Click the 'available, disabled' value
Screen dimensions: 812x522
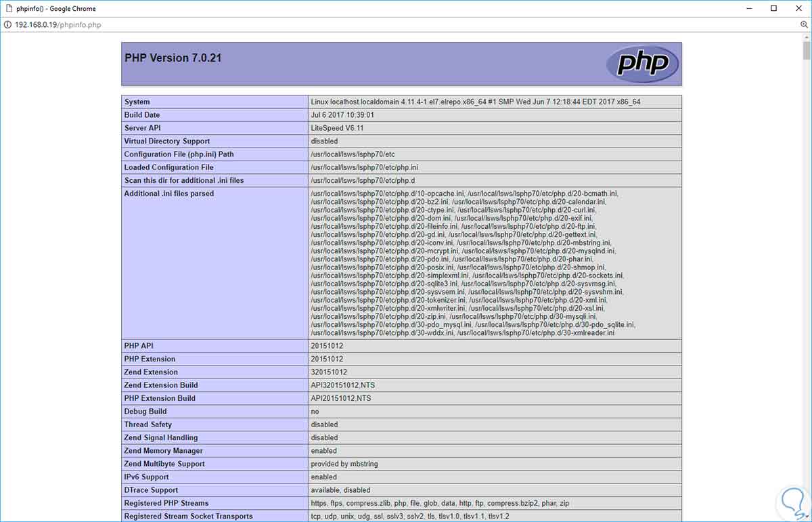click(340, 490)
